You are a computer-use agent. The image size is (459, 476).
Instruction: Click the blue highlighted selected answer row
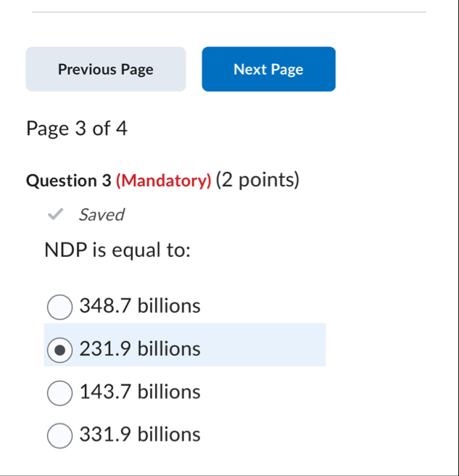click(x=185, y=345)
